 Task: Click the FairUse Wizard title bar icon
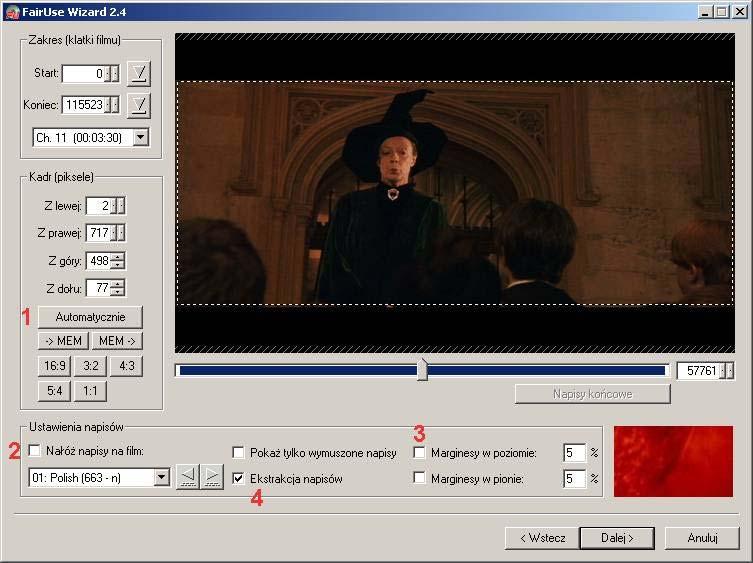[12, 12]
